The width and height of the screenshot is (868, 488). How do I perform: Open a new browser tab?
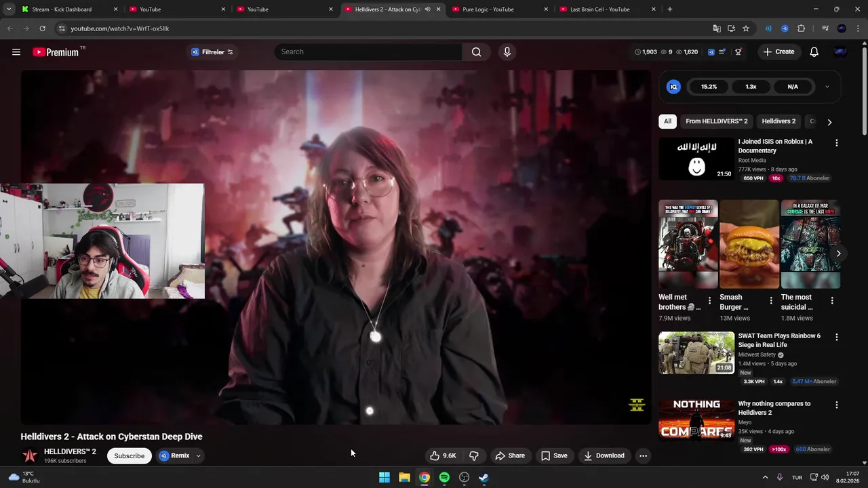click(x=670, y=9)
